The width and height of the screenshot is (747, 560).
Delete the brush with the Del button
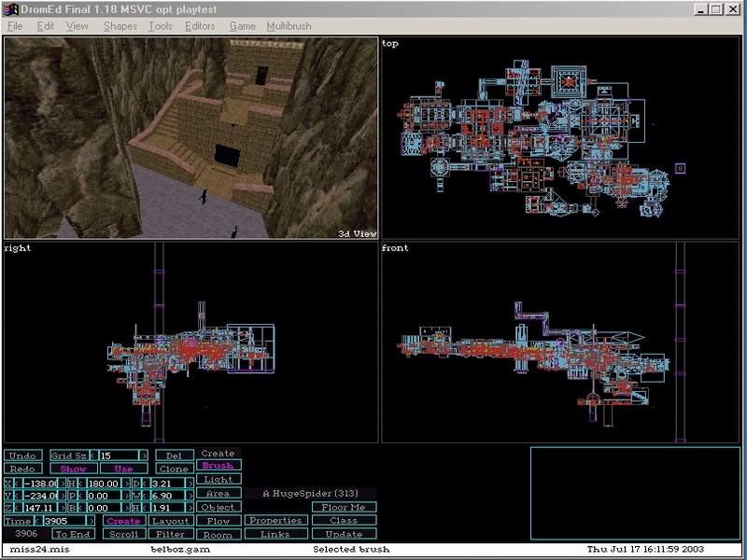tap(175, 455)
